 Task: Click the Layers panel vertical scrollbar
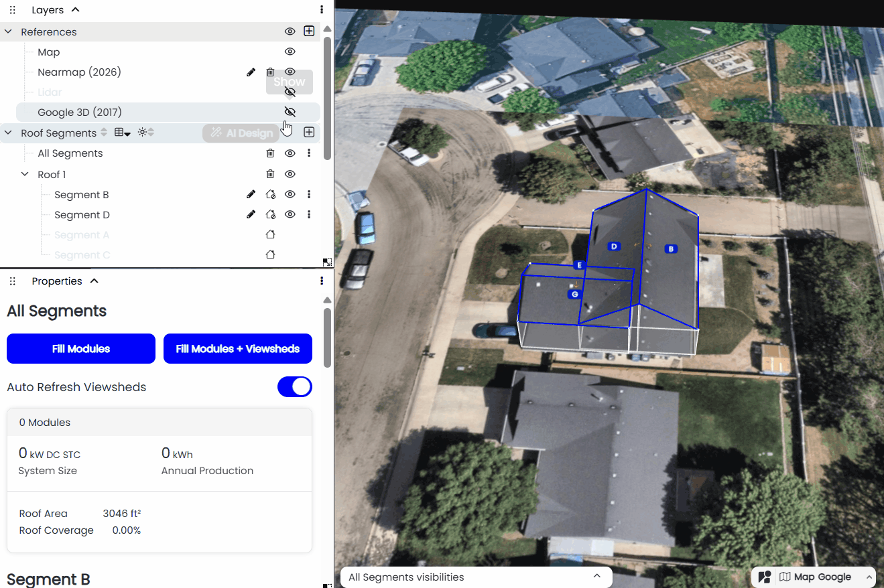tap(327, 98)
